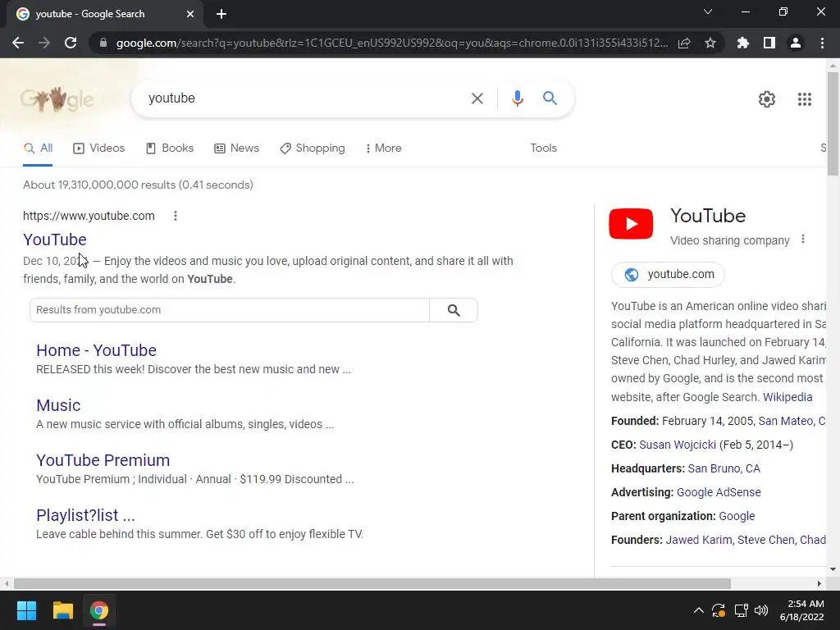Click the lock site info icon

click(x=103, y=43)
